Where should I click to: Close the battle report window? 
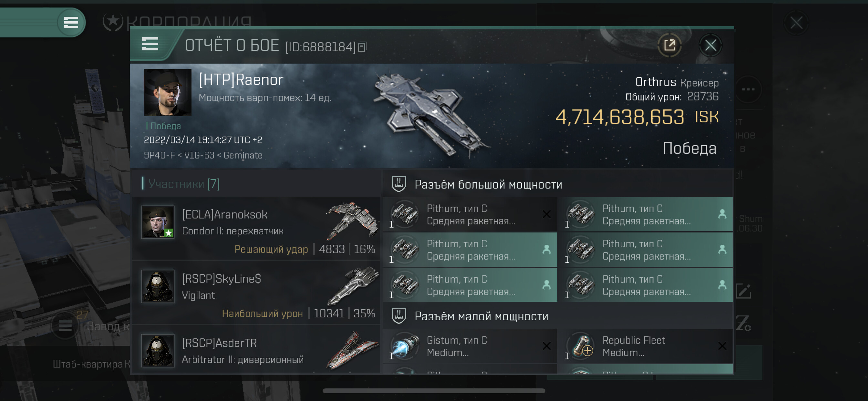(710, 45)
